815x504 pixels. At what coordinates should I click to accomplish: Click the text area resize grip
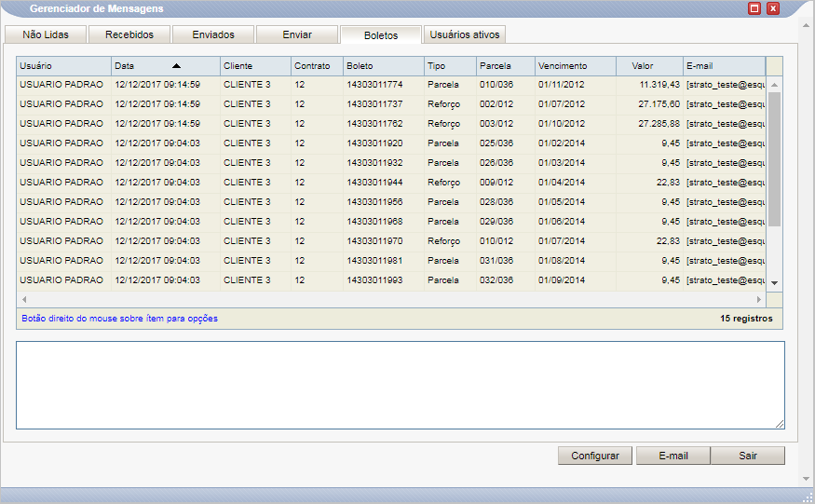coord(780,424)
